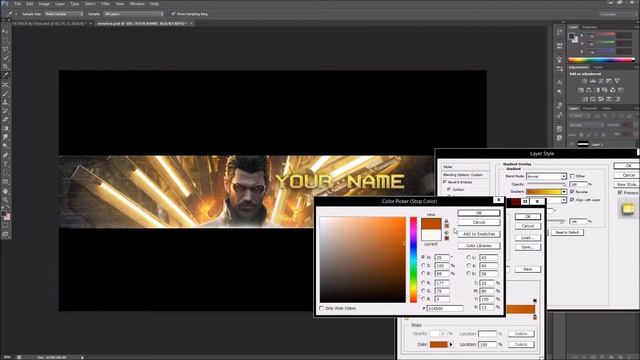Click the Change Screen Mode icon

tap(5, 234)
